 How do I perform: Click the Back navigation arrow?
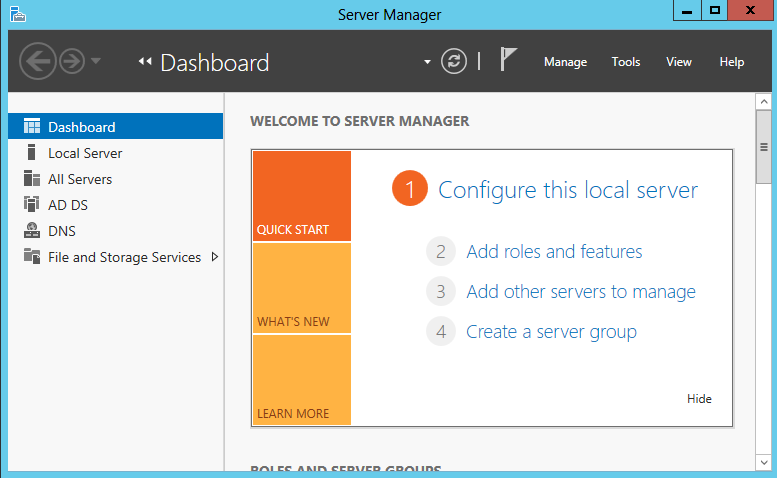coord(38,61)
